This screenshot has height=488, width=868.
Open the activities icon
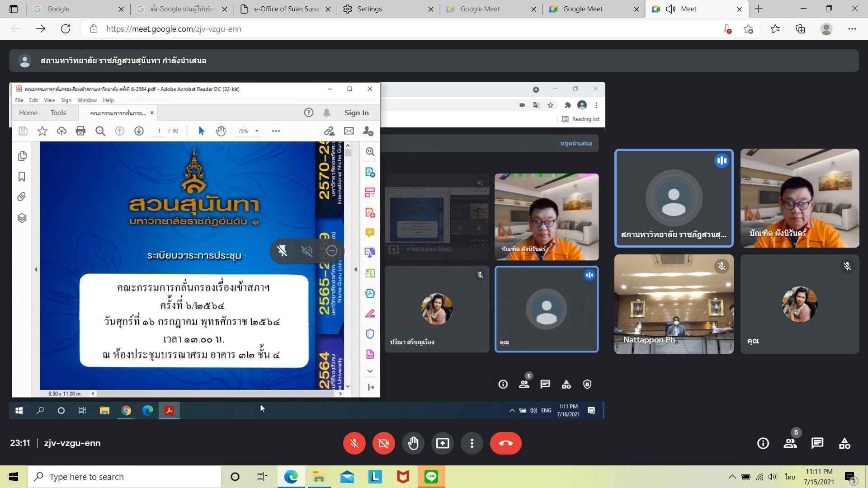tap(844, 443)
